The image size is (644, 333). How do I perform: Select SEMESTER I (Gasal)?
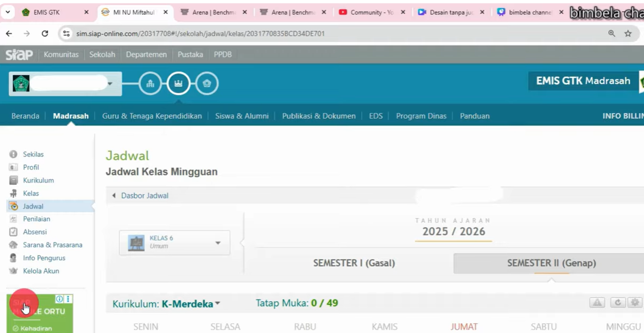354,263
